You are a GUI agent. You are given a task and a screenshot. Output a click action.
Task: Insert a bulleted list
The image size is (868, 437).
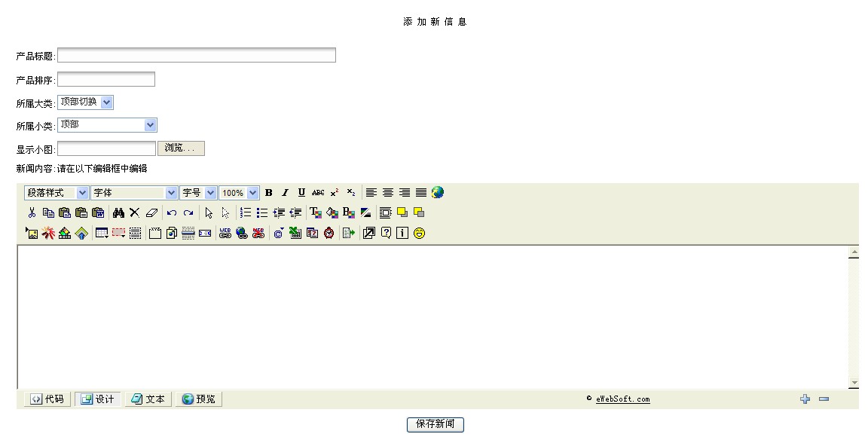(262, 212)
